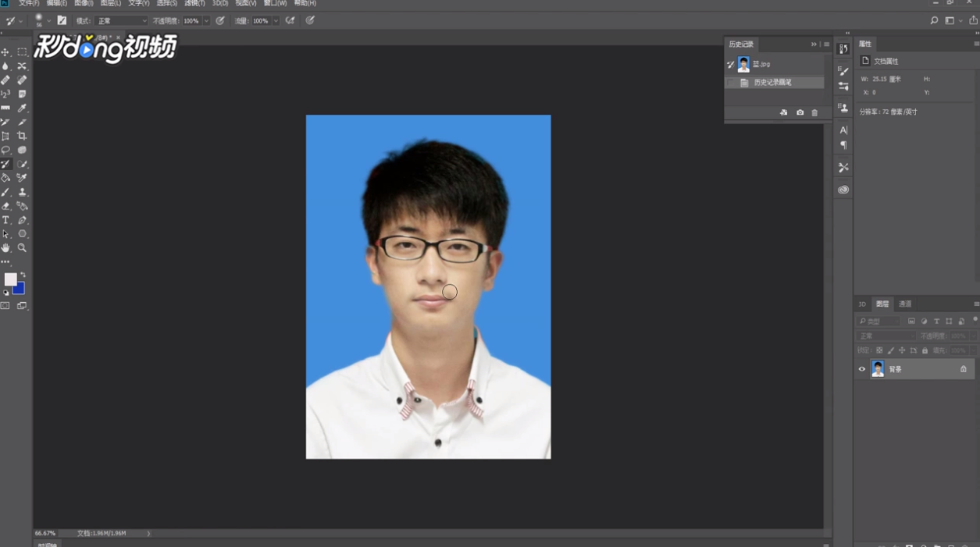Hide the 背景 layer with eye icon
980x547 pixels.
[862, 369]
